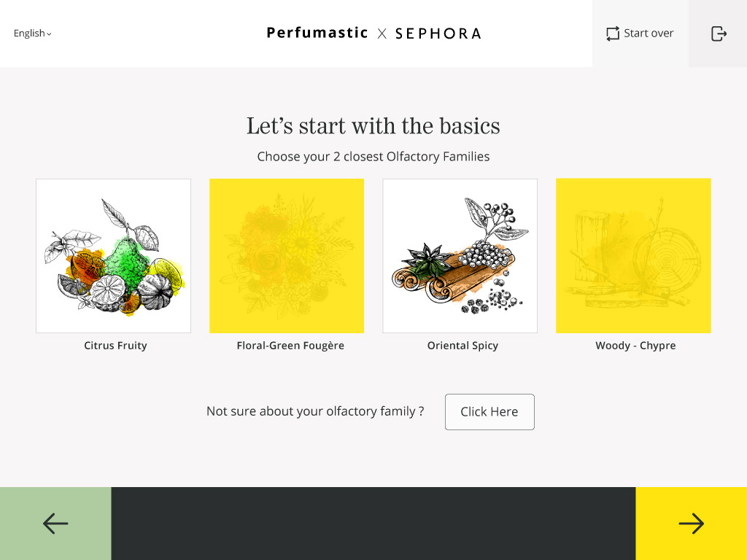Image resolution: width=747 pixels, height=560 pixels.
Task: Click the exit/logout icon
Action: coord(719,34)
